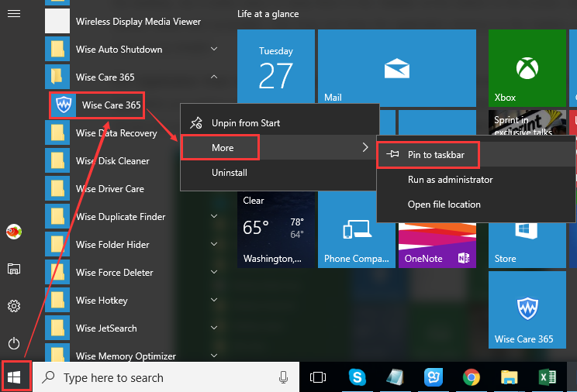Screen dimensions: 577x392
Task: Open the Store tile
Action: (527, 245)
